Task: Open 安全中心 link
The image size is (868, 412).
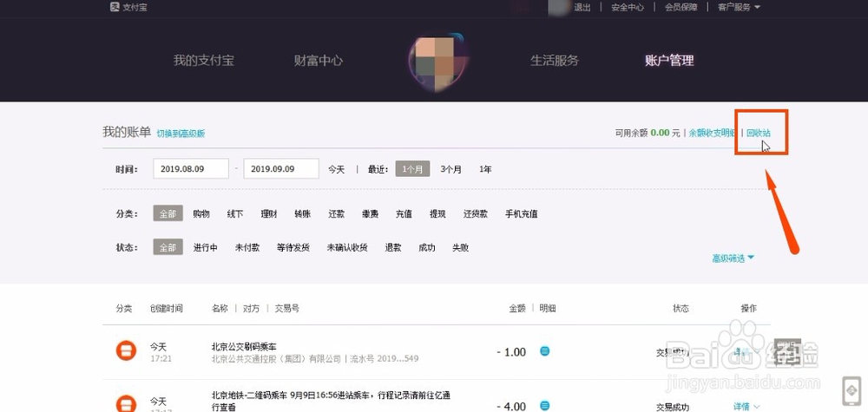Action: click(628, 7)
